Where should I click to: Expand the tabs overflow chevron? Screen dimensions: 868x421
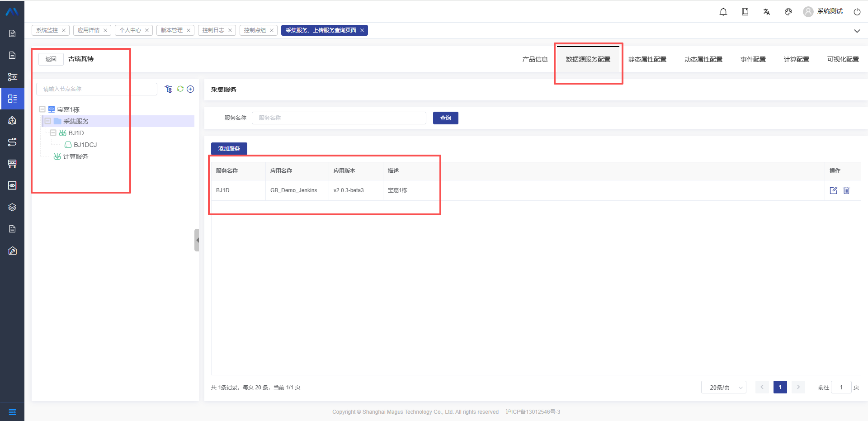tap(857, 31)
